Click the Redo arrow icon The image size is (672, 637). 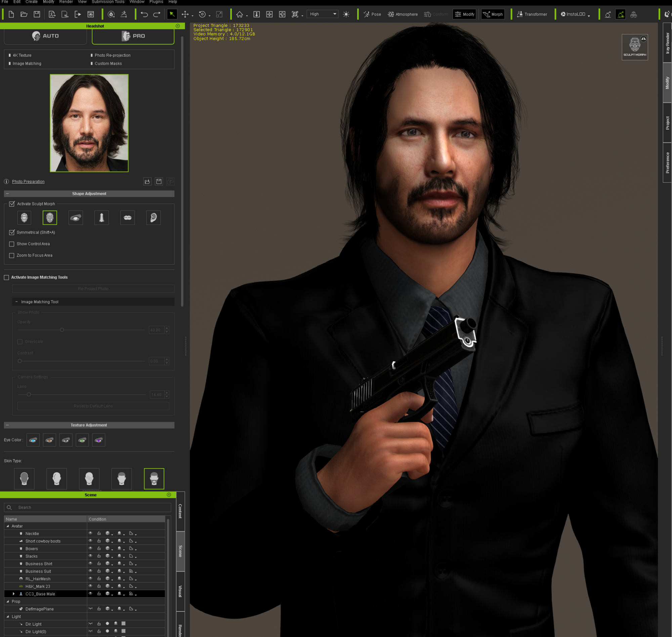(x=157, y=14)
